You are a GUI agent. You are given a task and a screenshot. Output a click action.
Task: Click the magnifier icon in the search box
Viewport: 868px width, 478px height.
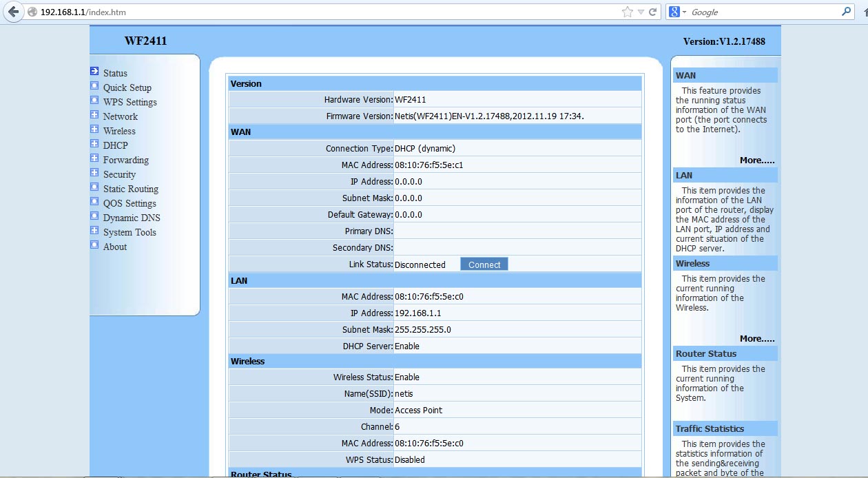pos(847,12)
